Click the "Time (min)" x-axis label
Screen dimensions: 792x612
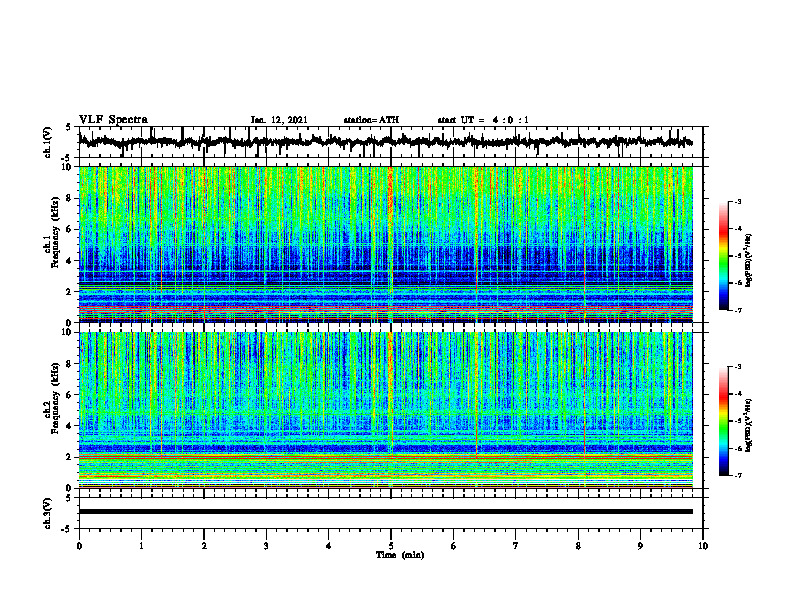(400, 555)
